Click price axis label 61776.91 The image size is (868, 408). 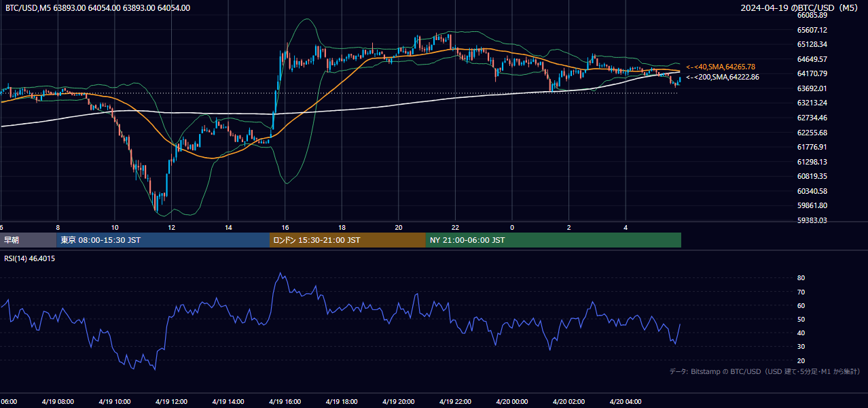pyautogui.click(x=812, y=147)
